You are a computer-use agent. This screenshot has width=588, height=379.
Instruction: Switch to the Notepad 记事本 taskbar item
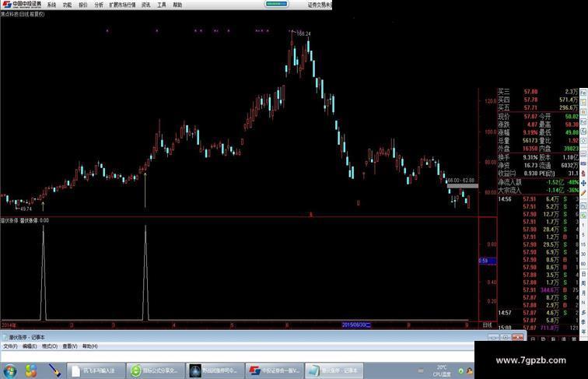click(334, 370)
